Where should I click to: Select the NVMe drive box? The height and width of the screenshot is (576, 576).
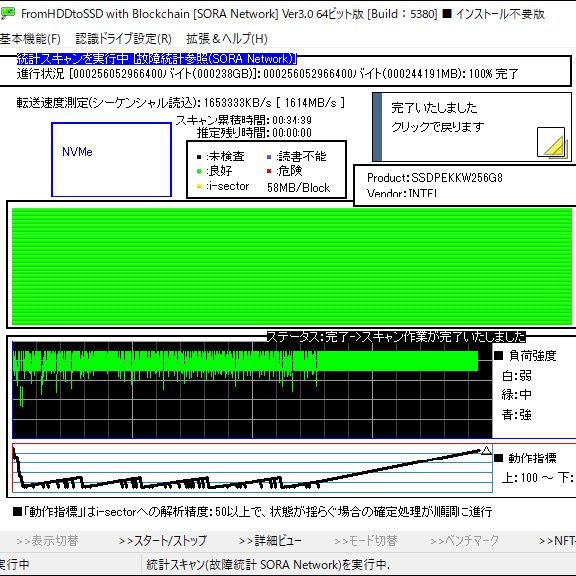coord(111,160)
